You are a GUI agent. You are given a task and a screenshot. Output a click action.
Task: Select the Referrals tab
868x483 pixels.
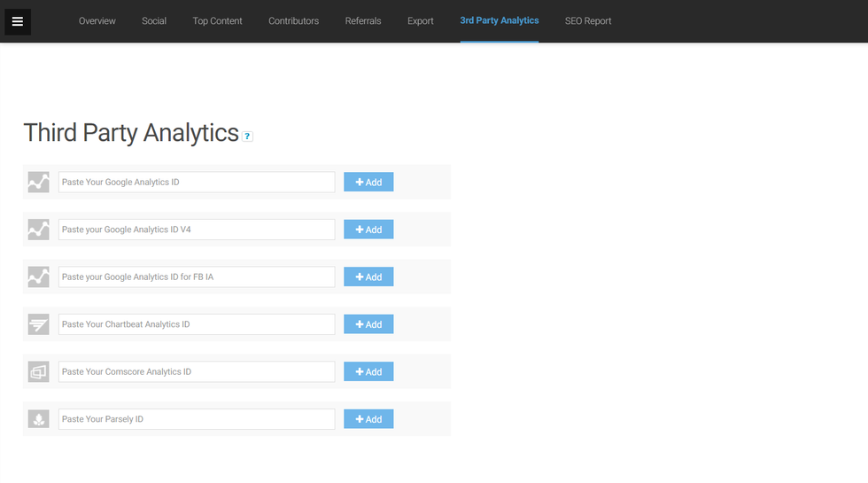tap(363, 21)
